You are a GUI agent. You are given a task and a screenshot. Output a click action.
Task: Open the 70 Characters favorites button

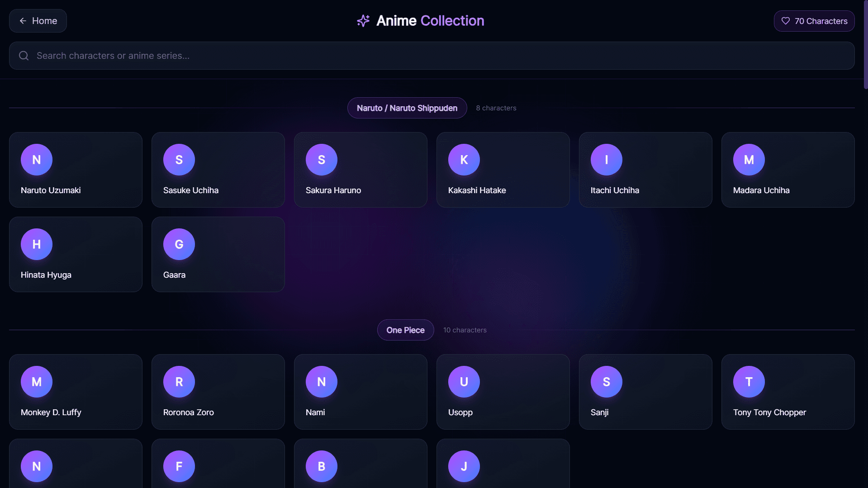814,21
